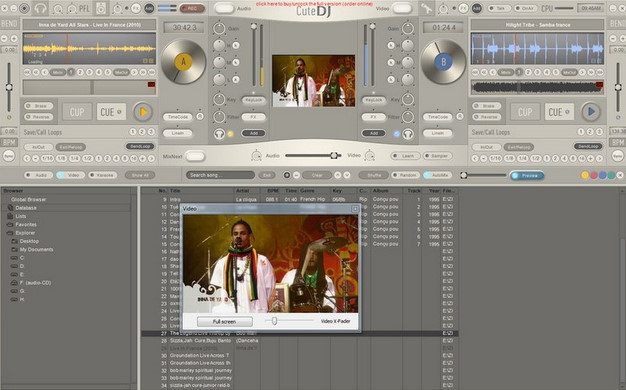Click the red REC record button
Screen dimensions: 626x390
pyautogui.click(x=192, y=8)
